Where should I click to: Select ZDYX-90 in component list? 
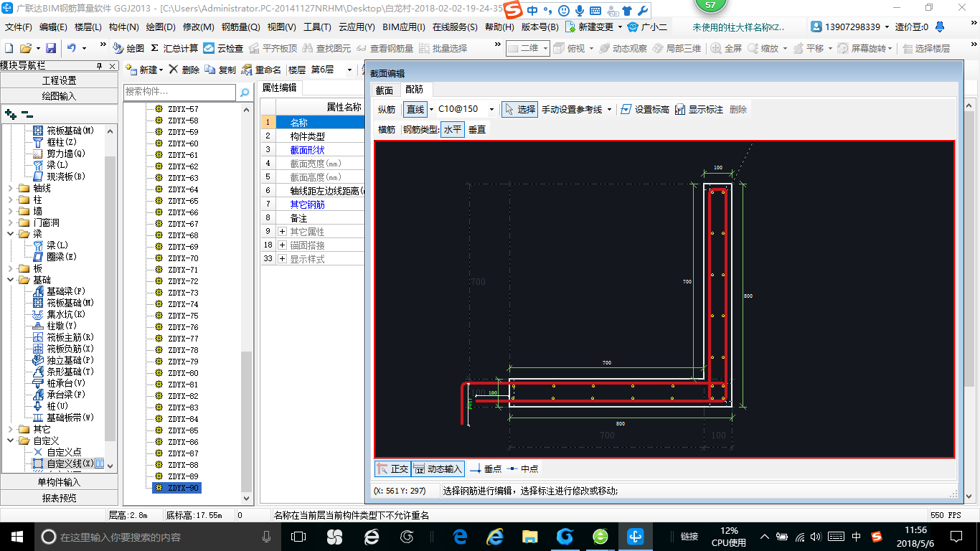click(176, 488)
